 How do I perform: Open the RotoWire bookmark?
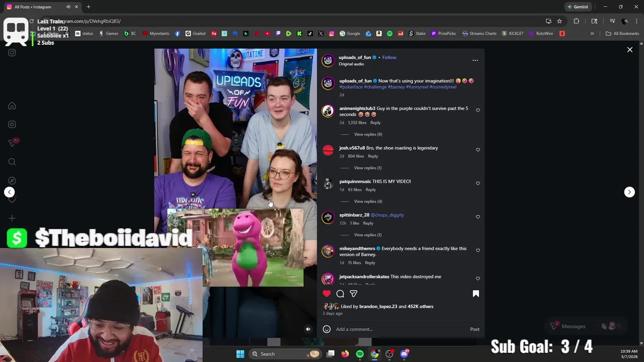[541, 34]
